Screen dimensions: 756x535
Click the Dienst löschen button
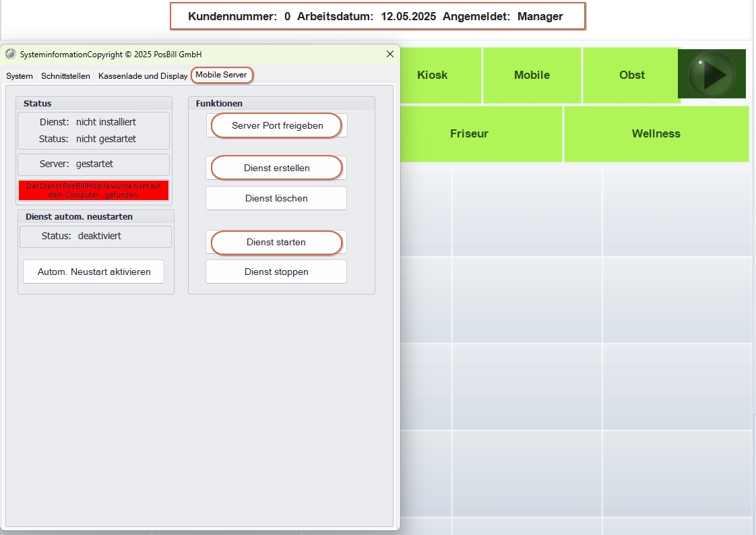(x=276, y=198)
